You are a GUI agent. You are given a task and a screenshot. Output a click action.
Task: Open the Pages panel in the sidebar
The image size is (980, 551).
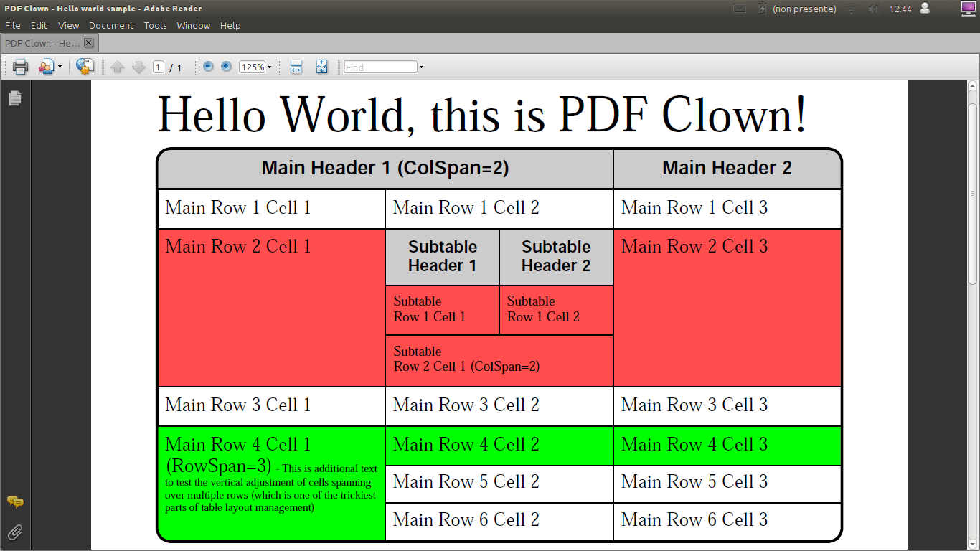click(x=15, y=98)
